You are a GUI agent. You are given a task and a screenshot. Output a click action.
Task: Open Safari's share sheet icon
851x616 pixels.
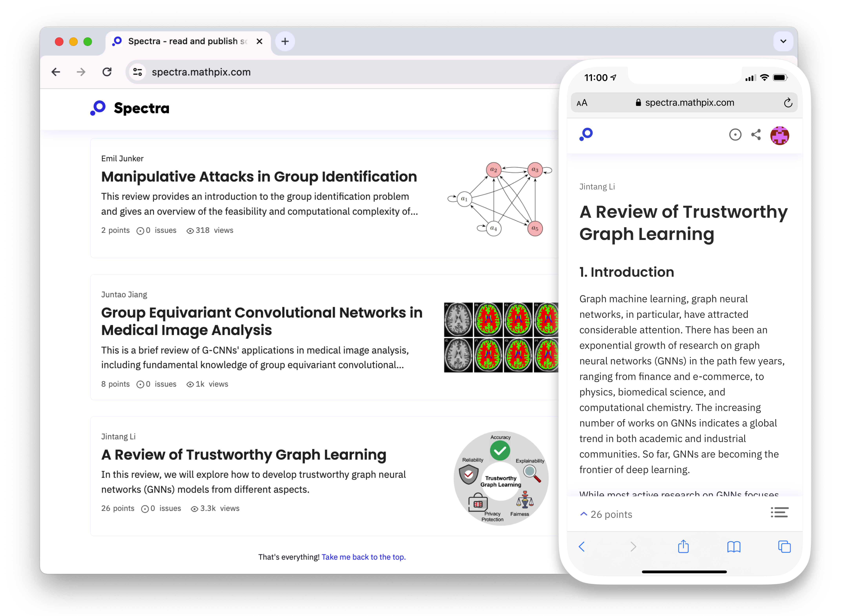(x=684, y=547)
